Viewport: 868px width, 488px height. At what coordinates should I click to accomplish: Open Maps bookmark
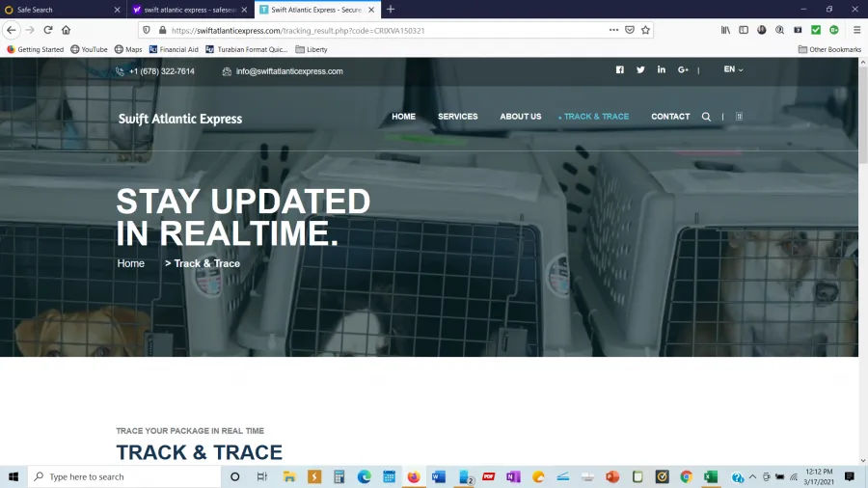click(128, 49)
